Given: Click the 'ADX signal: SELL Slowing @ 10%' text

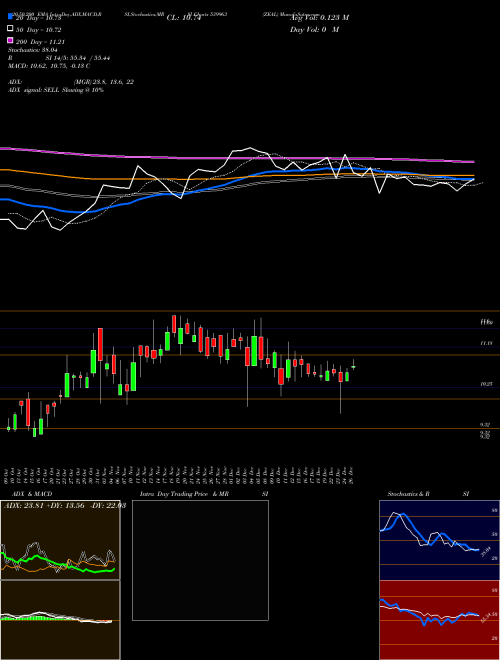Looking at the screenshot, I should [56, 90].
